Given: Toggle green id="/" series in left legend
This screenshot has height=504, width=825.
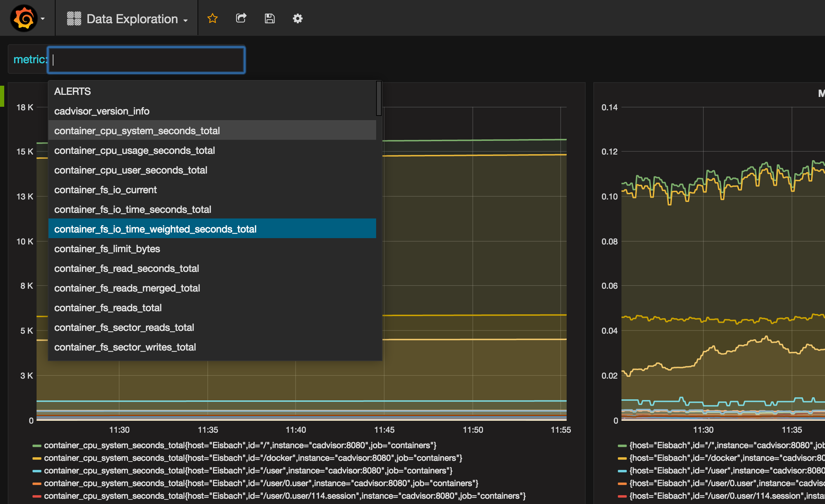Looking at the screenshot, I should pos(240,445).
